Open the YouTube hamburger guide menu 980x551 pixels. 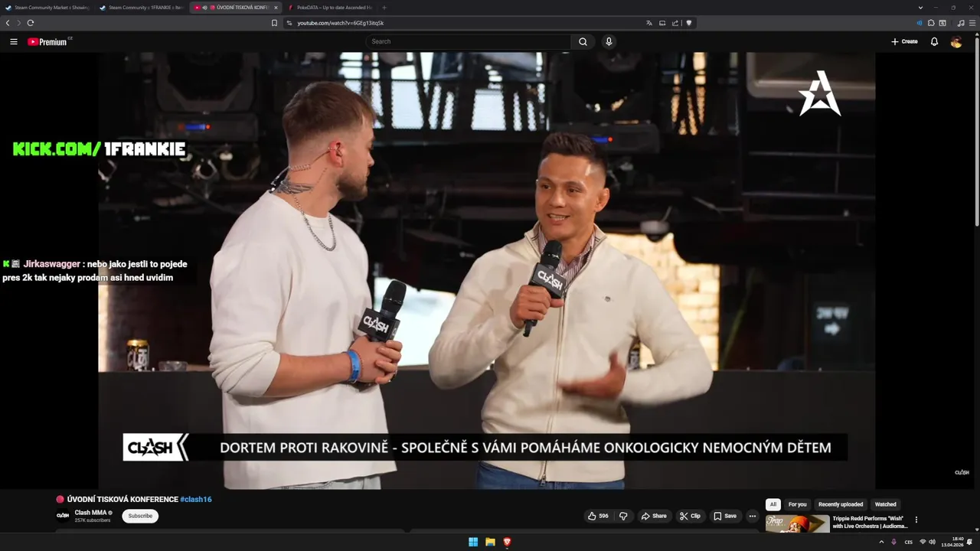click(13, 41)
